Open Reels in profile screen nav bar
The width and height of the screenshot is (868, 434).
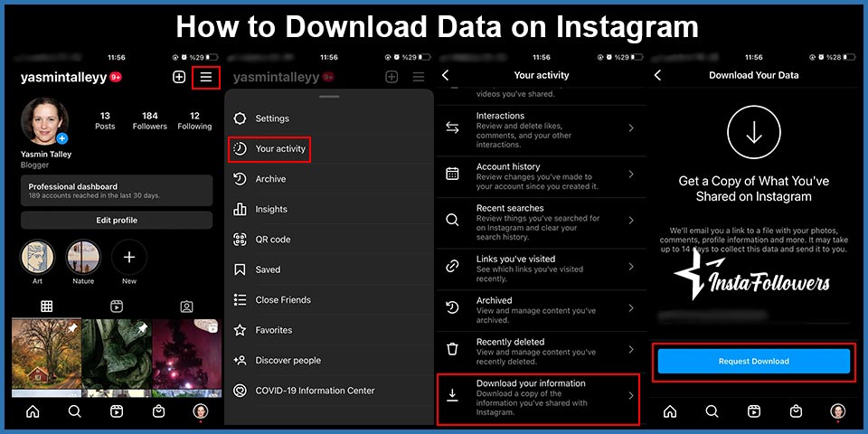tap(117, 411)
